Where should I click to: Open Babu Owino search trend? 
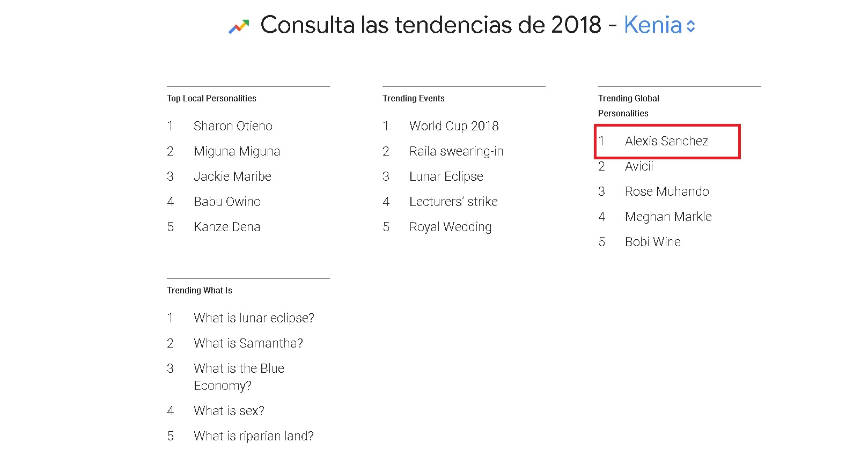tap(227, 202)
